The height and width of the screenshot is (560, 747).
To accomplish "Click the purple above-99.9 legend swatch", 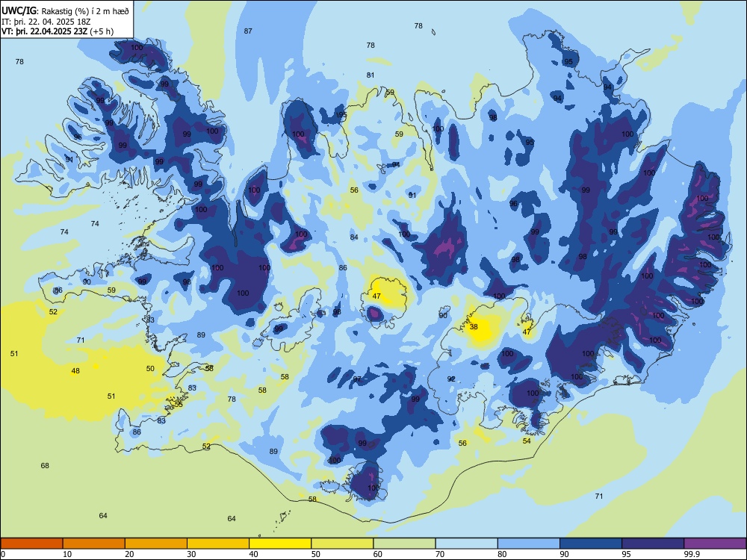I will coord(715,544).
